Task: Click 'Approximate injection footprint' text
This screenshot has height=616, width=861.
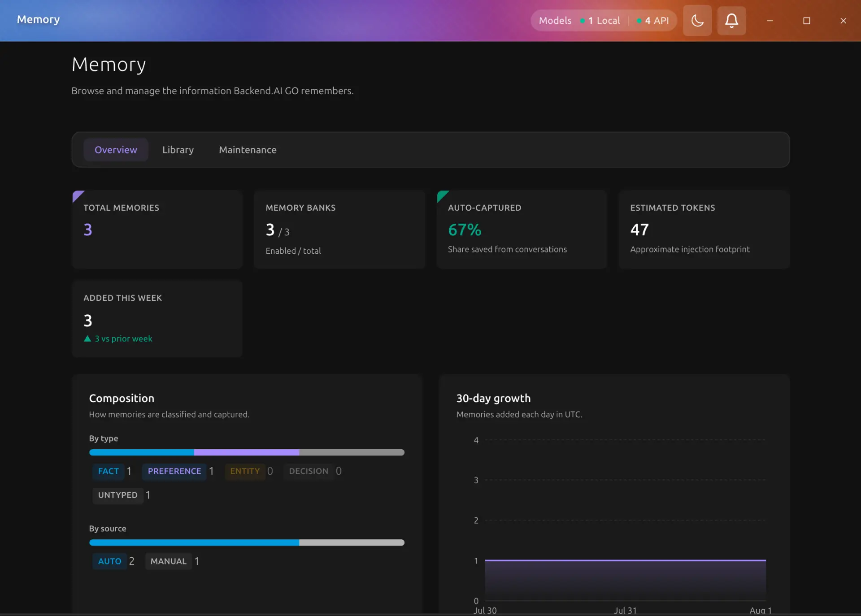Action: [x=690, y=249]
